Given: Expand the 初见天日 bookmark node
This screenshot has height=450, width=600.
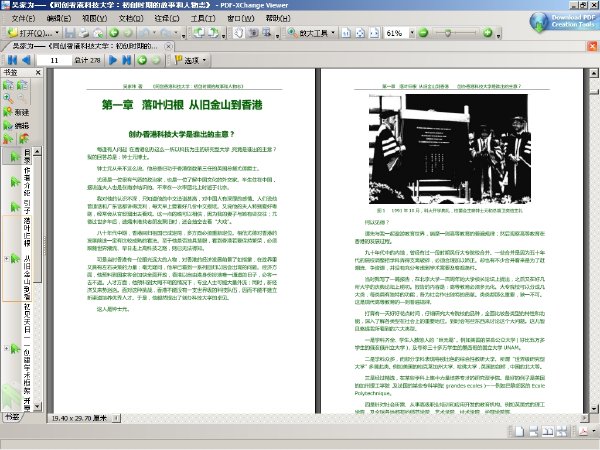Looking at the screenshot, I should pos(7,348).
